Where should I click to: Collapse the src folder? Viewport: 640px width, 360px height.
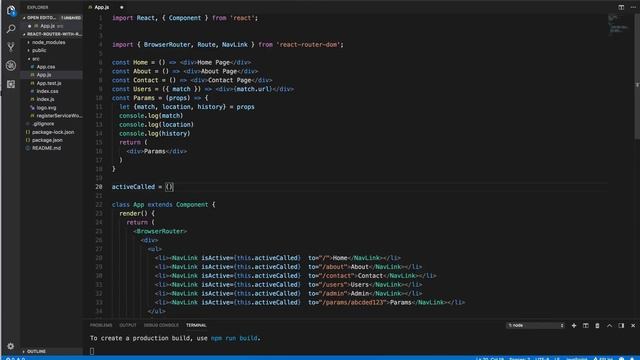36,58
